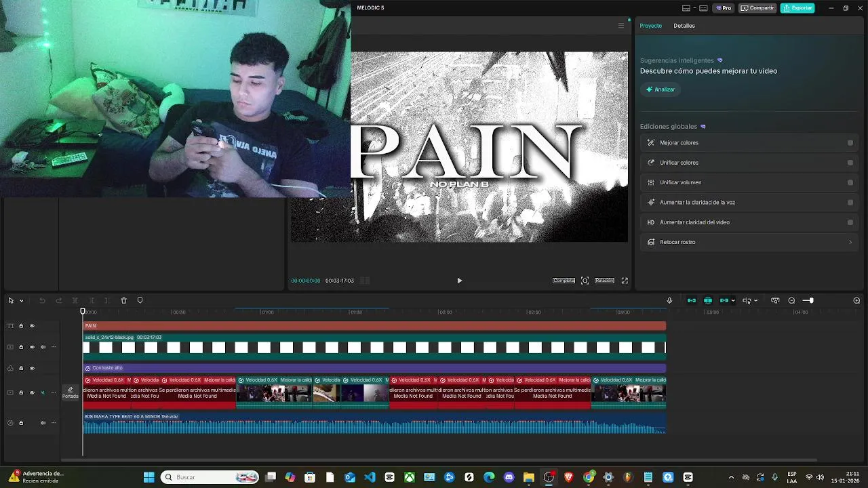Toggle the main track magnet
This screenshot has width=868, height=488.
pyautogui.click(x=692, y=300)
